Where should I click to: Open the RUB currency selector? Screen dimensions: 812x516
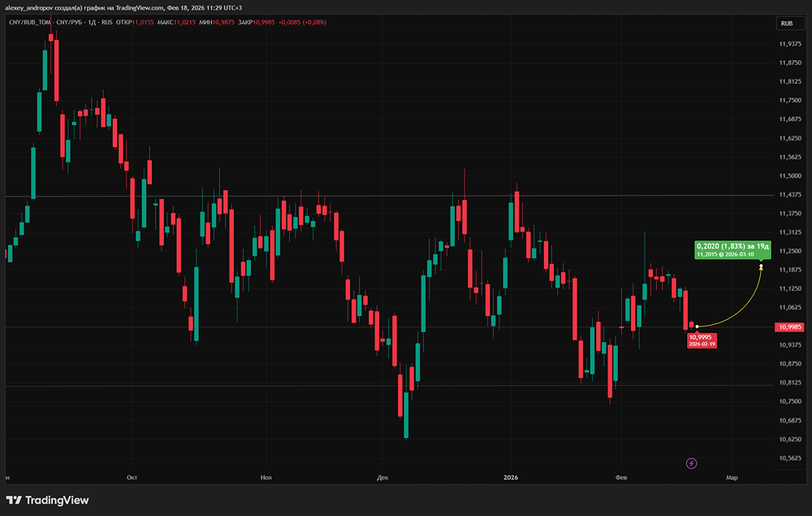pos(790,24)
